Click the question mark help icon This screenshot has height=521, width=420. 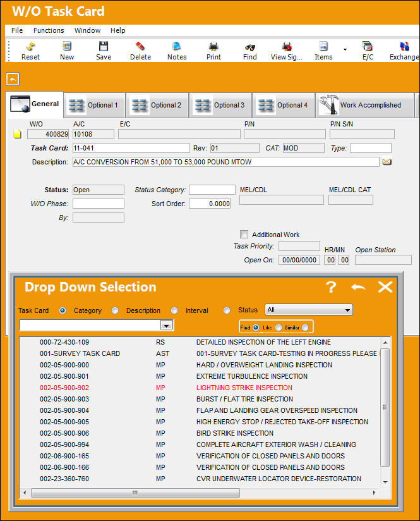[331, 287]
